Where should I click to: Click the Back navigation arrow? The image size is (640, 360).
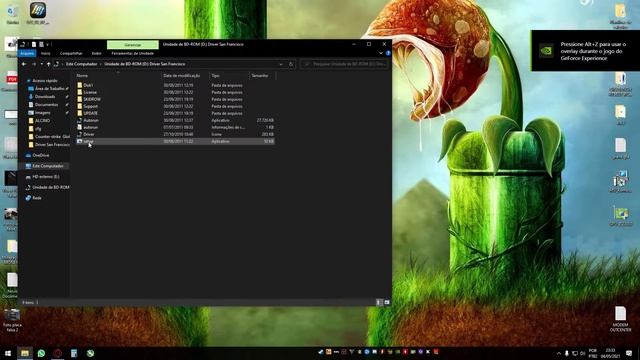(24, 64)
